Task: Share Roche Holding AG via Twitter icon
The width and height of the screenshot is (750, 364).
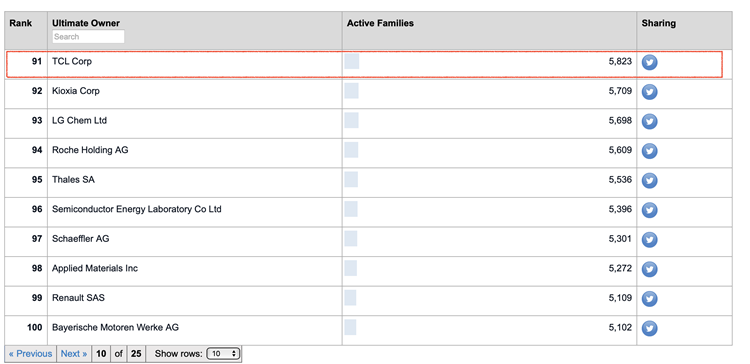Action: (649, 151)
